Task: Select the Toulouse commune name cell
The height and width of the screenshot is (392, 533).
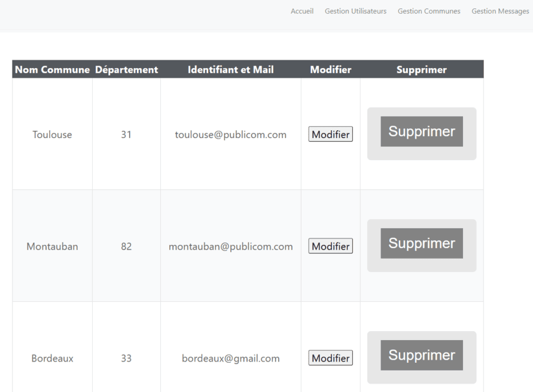Action: pyautogui.click(x=53, y=135)
